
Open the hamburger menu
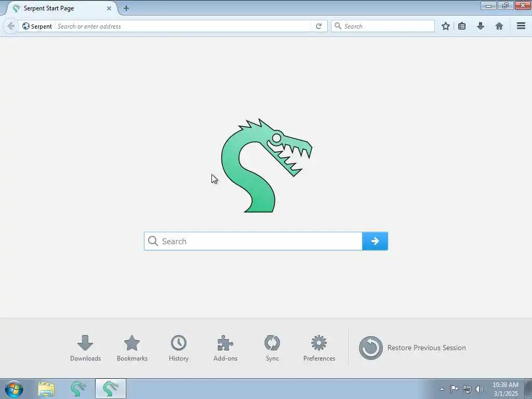coord(521,26)
